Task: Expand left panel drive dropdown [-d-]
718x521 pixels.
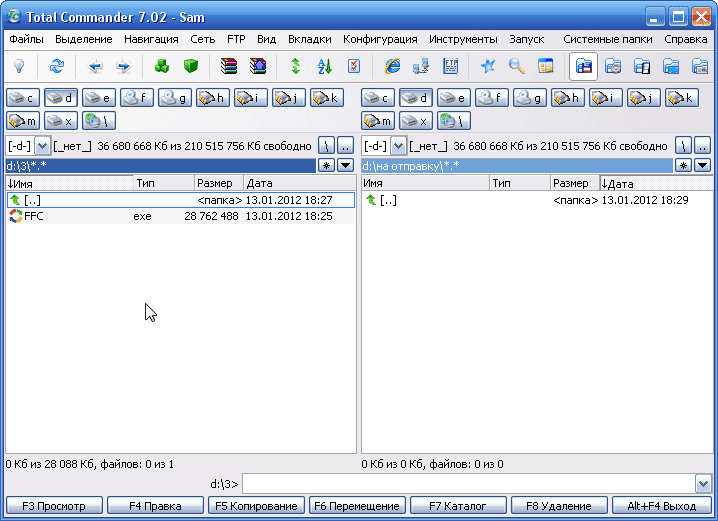Action: (x=42, y=146)
